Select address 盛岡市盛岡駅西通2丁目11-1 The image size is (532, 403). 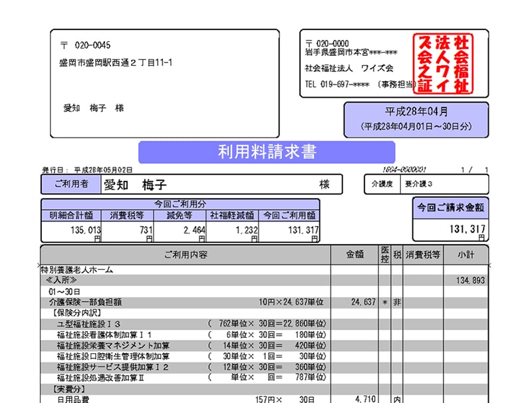[x=116, y=63]
